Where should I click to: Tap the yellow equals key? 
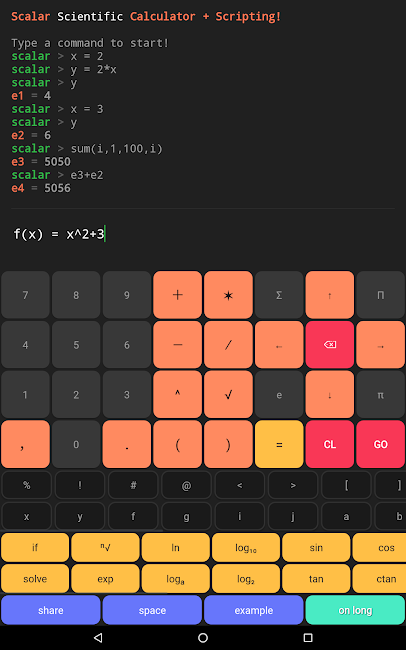279,444
